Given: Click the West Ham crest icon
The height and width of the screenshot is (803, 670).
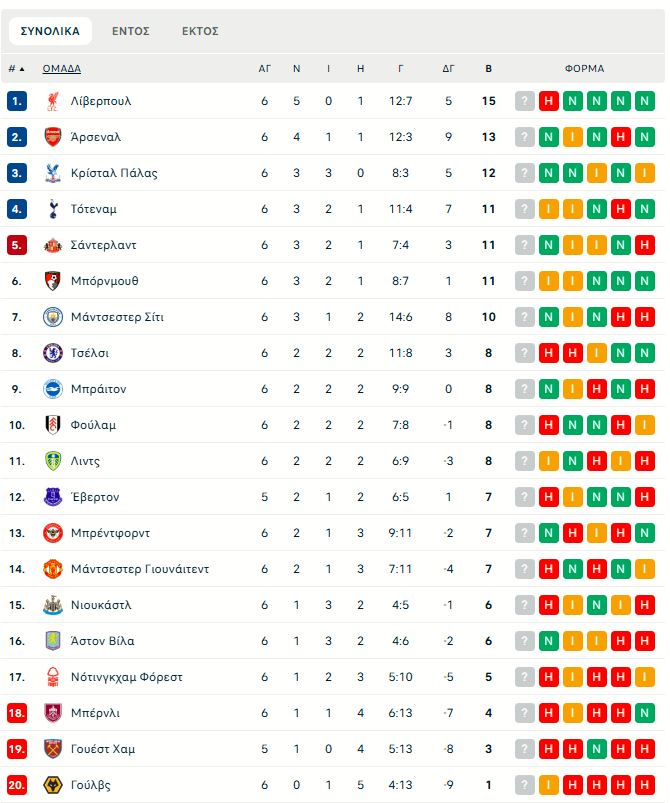Looking at the screenshot, I should pyautogui.click(x=53, y=749).
